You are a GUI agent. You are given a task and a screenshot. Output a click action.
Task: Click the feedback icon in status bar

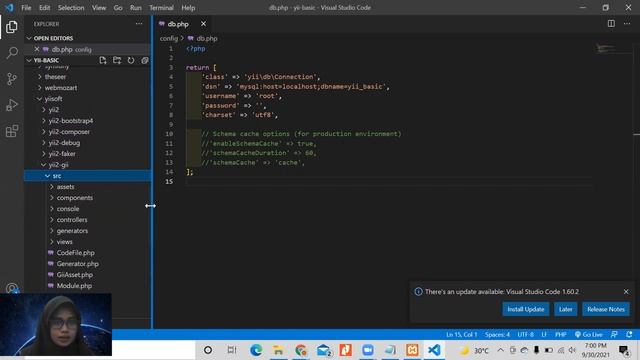[x=614, y=334]
